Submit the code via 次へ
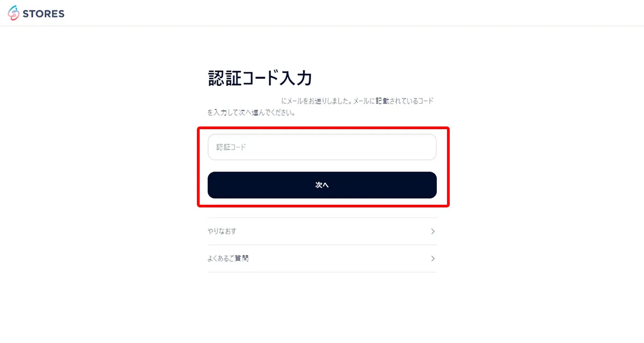The width and height of the screenshot is (644, 343). (x=322, y=184)
